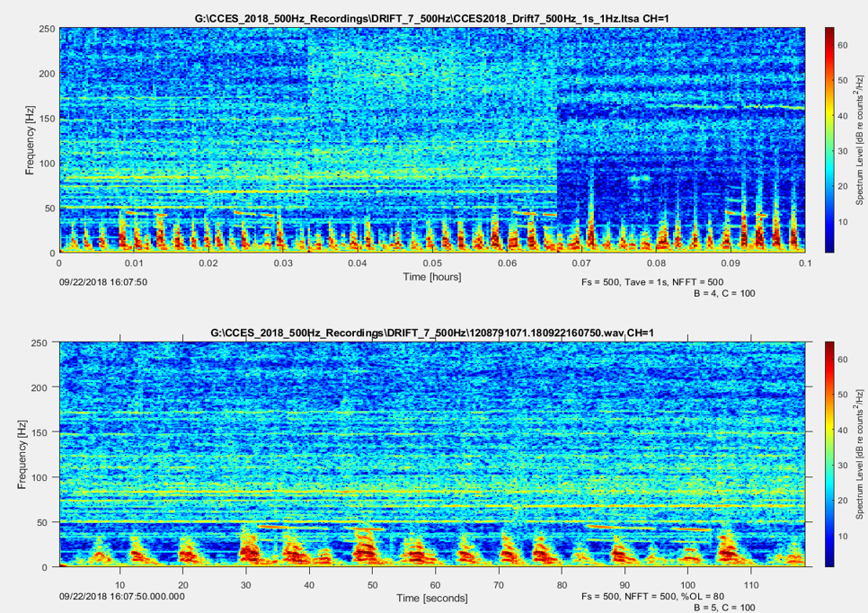Image resolution: width=868 pixels, height=613 pixels.
Task: Click the 0.05 tick on the hours axis
Action: (432, 263)
